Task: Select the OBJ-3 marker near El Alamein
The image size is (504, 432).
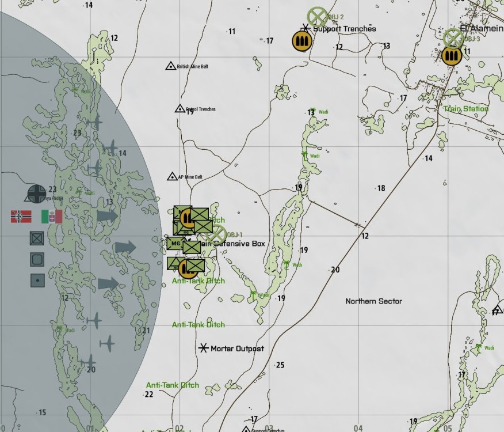Action: (x=454, y=38)
